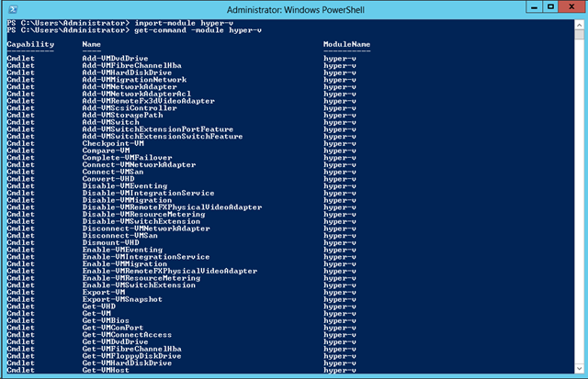588x379 pixels.
Task: Select the Disconnect-VMSan entry
Action: [120, 236]
